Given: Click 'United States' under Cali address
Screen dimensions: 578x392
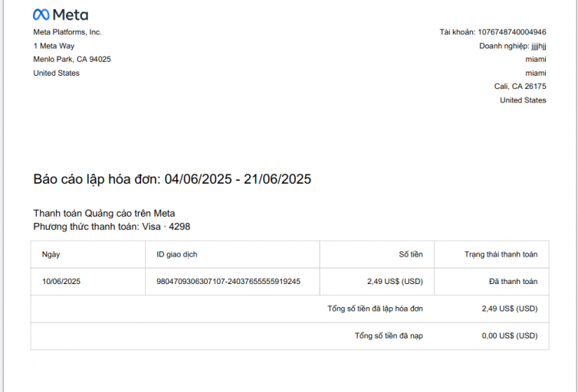Looking at the screenshot, I should (x=523, y=100).
